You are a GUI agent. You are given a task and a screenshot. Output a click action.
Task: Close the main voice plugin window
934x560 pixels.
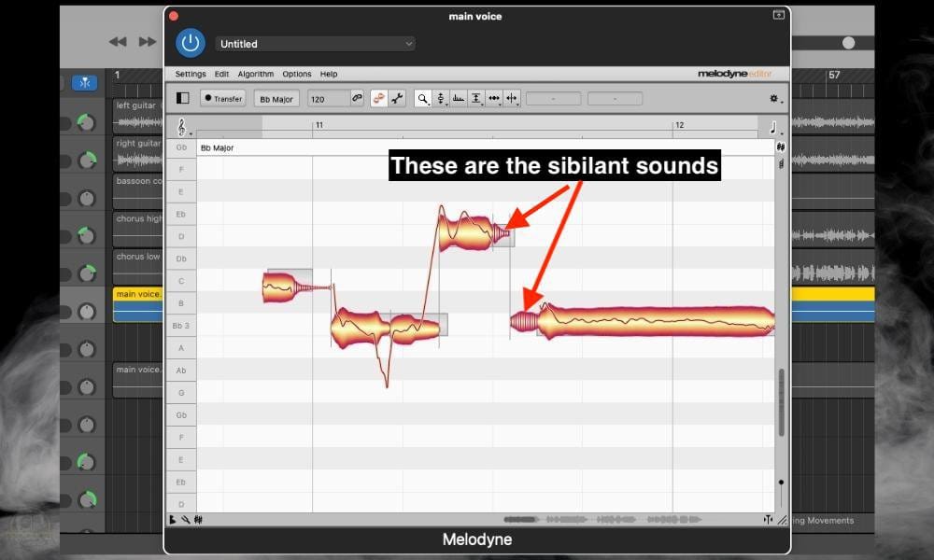[174, 16]
